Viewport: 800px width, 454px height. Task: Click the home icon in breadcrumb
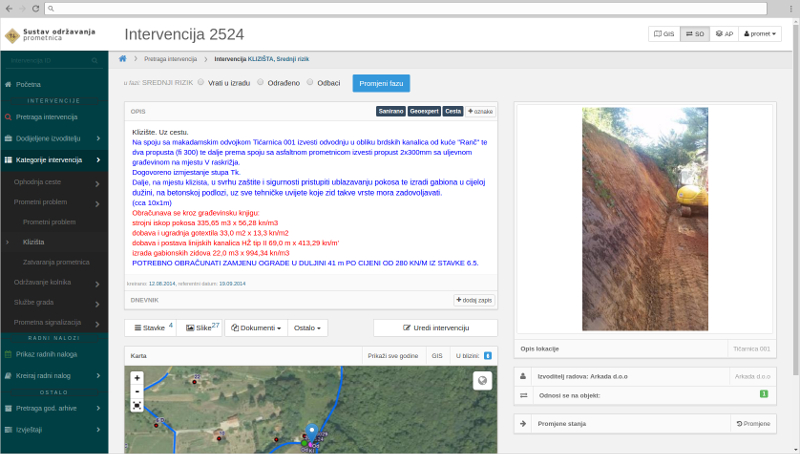[x=122, y=59]
